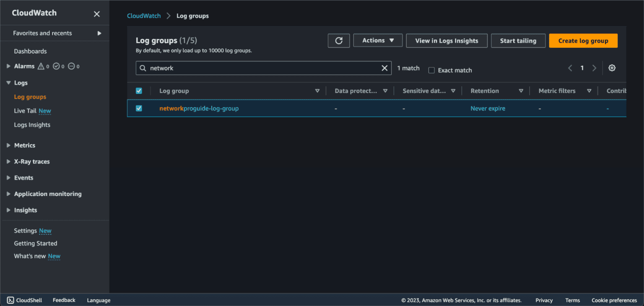Click the search magnifier icon in filter box

tap(143, 68)
